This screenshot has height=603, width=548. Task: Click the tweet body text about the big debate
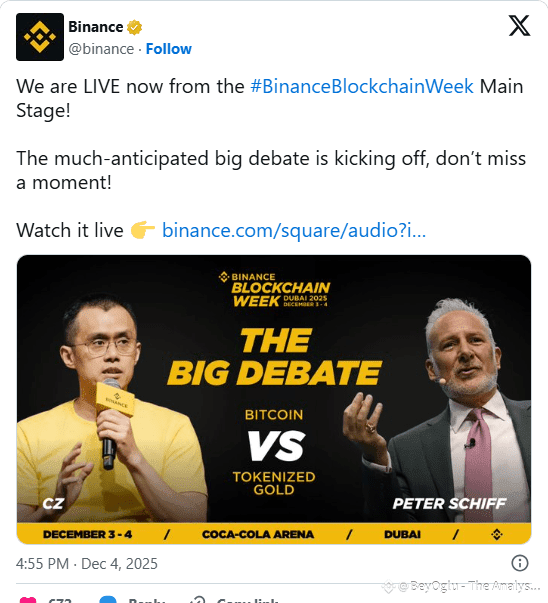(x=271, y=170)
